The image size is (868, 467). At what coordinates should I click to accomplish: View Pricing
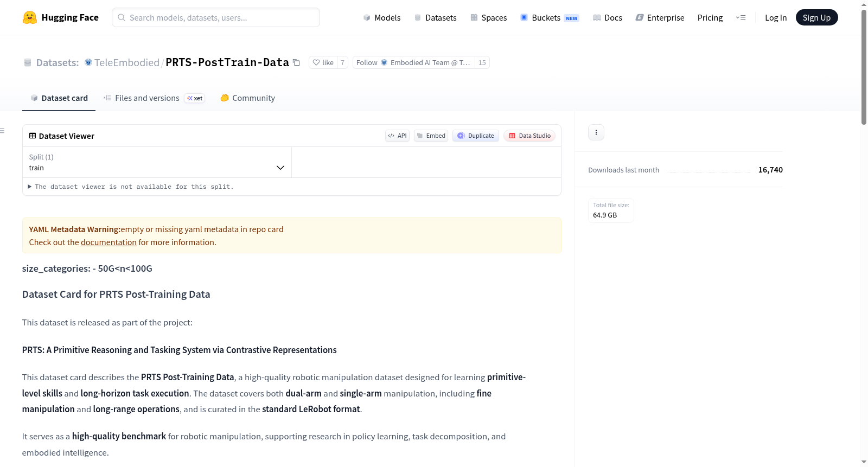(x=710, y=17)
